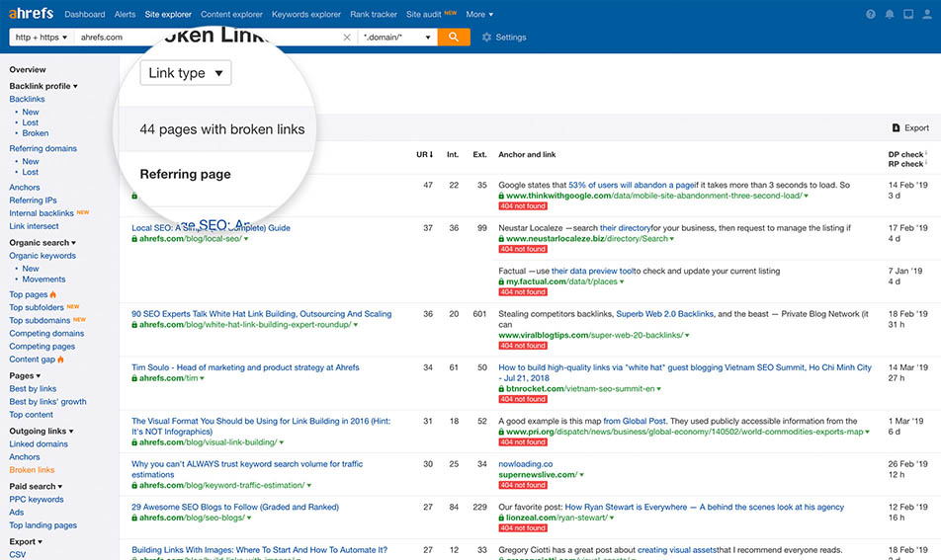Go to the Dashboard tab
This screenshot has width=941, height=560.
pos(85,15)
